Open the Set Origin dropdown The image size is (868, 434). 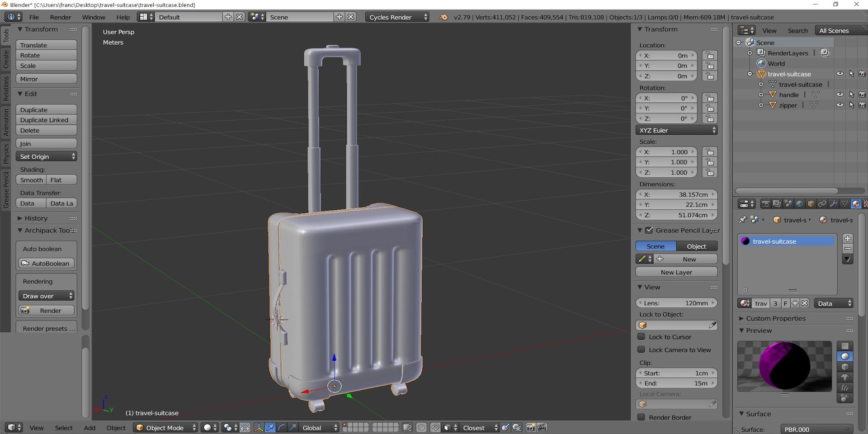[x=47, y=156]
